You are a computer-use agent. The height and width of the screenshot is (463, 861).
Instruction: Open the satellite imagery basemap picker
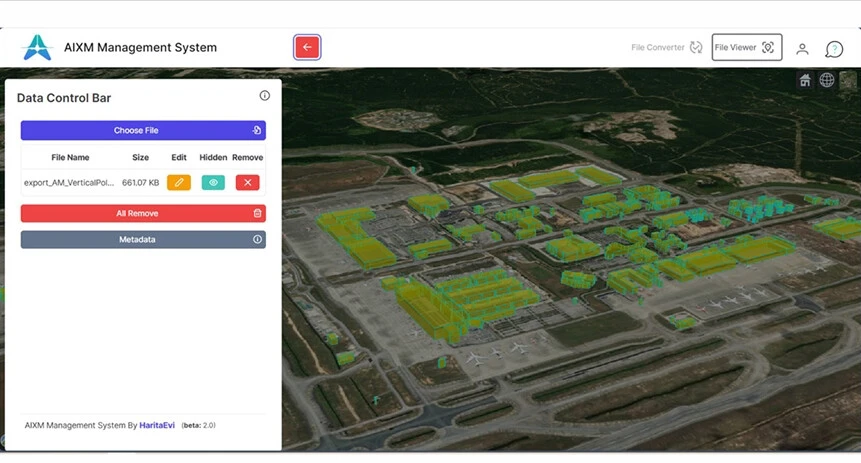848,80
